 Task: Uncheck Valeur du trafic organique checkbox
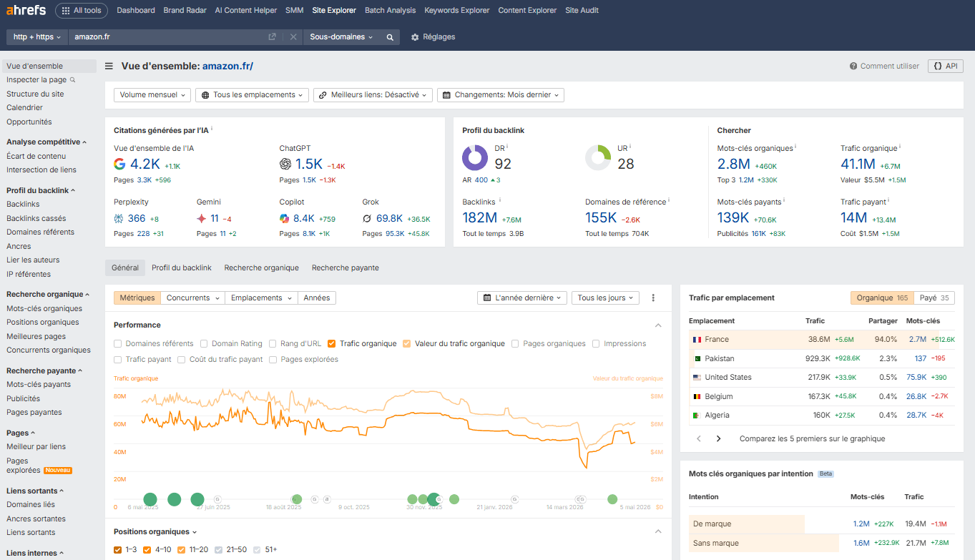[407, 344]
